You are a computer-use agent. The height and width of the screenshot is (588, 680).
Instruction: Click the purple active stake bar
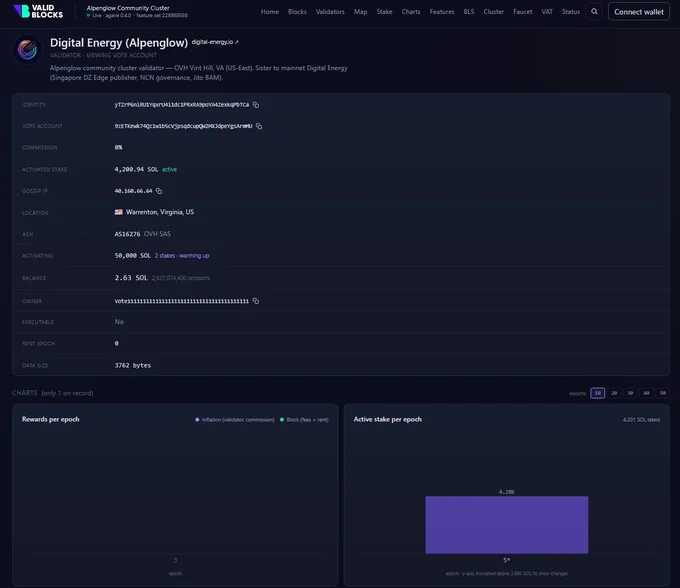coord(507,525)
